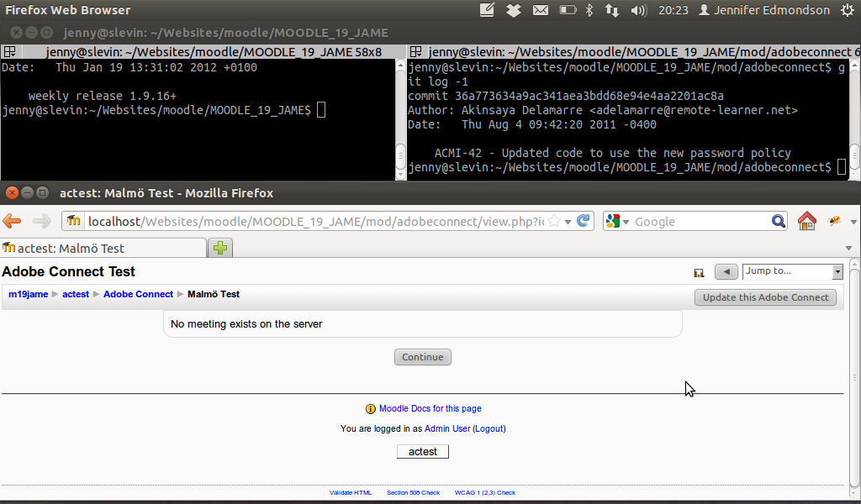Open the actest breadcrumb link
The image size is (861, 504).
75,294
